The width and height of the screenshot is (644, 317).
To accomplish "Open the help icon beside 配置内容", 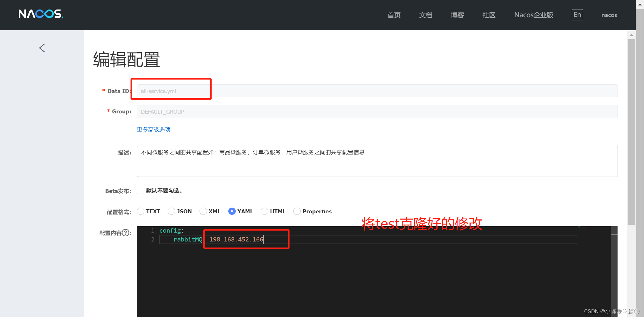I will [126, 233].
